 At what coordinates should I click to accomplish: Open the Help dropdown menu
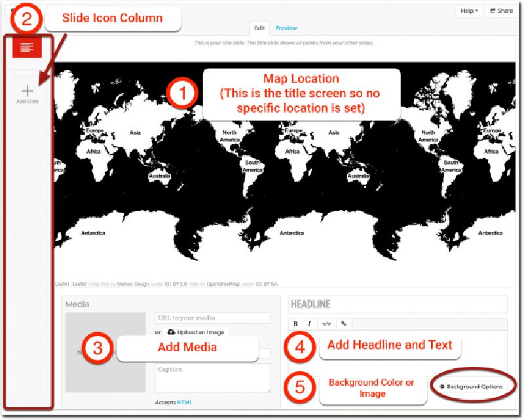click(x=470, y=10)
